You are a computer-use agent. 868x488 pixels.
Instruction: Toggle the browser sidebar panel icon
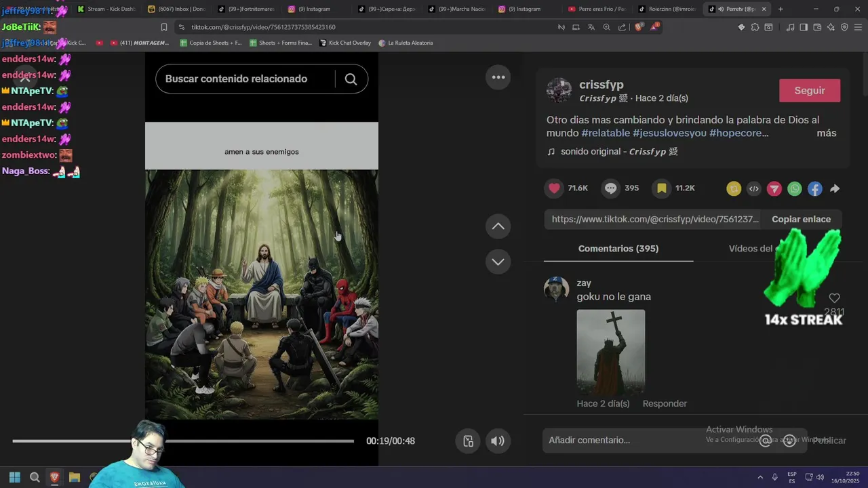[x=804, y=27]
